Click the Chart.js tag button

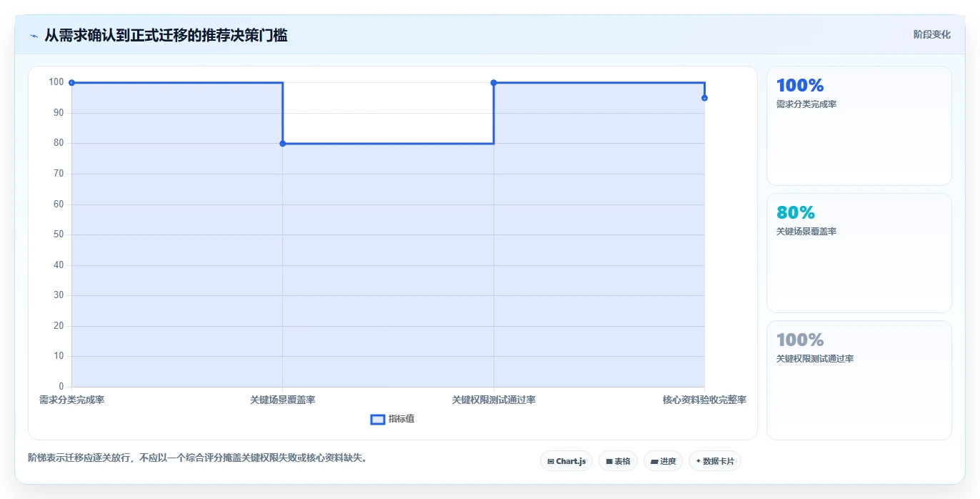[x=566, y=461]
